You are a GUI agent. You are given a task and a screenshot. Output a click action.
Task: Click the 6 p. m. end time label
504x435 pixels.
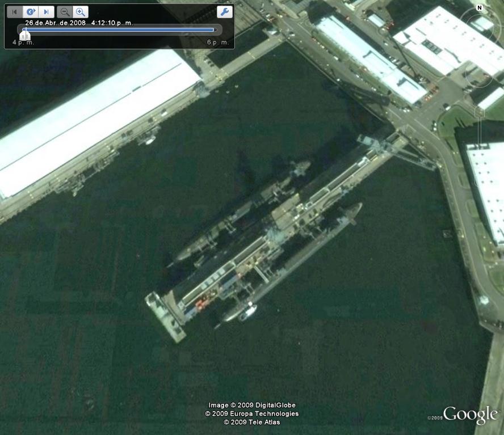[217, 43]
